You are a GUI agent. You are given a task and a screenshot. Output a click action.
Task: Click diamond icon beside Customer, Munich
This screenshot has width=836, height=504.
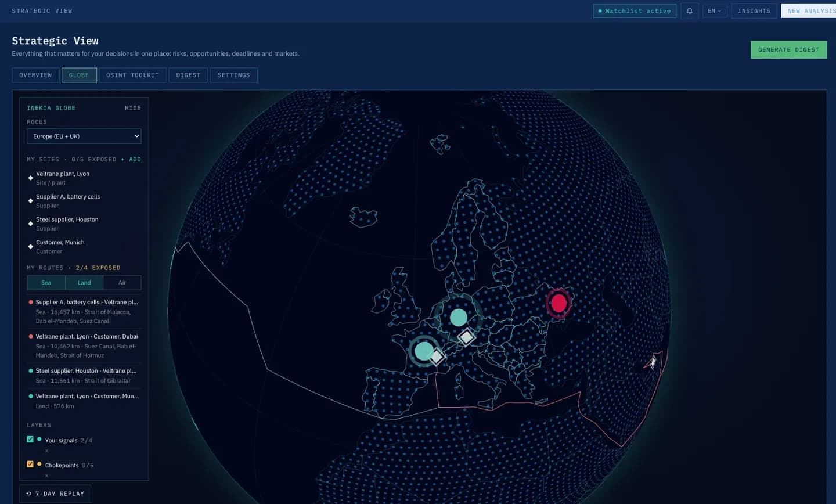[30, 247]
